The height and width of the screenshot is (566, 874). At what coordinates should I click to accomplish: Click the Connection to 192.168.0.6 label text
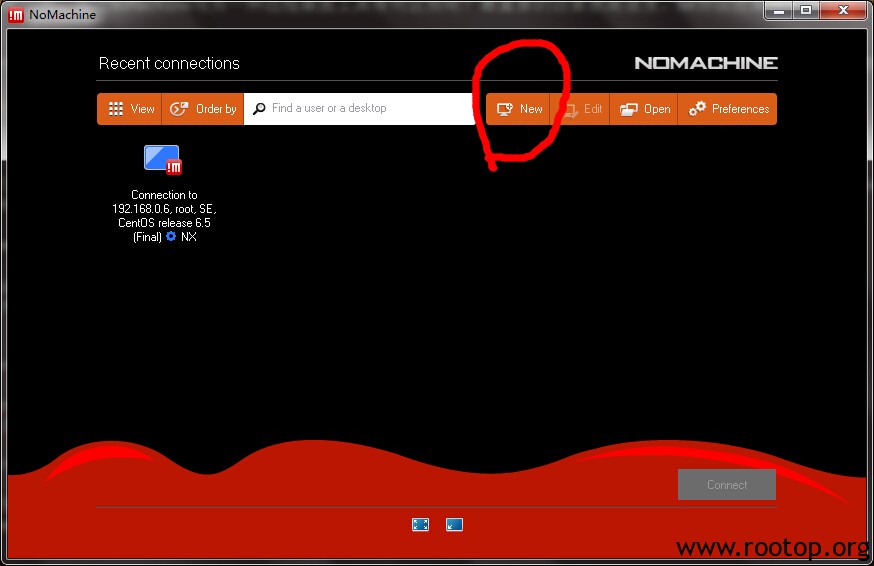click(x=164, y=216)
